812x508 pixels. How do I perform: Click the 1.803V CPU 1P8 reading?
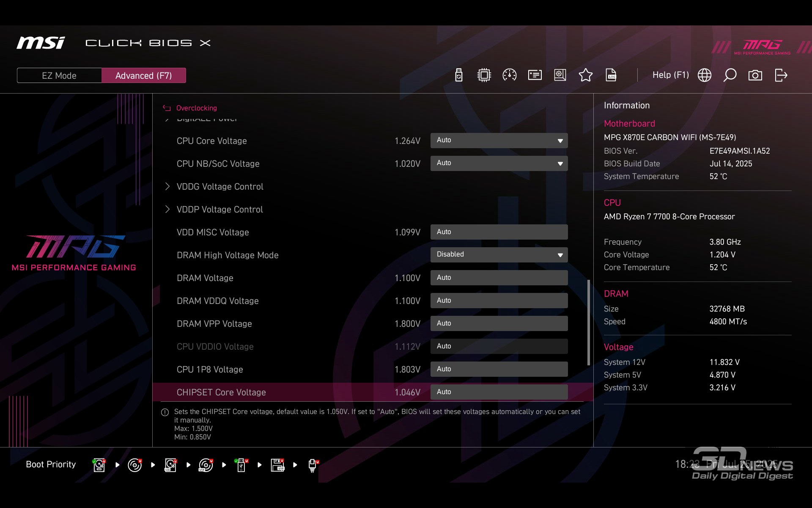(x=407, y=370)
